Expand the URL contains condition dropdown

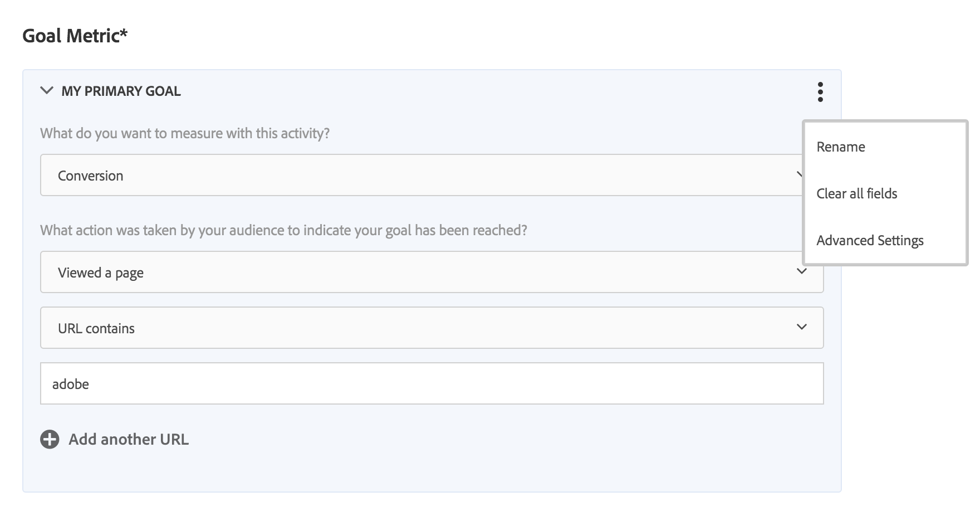pyautogui.click(x=390, y=328)
